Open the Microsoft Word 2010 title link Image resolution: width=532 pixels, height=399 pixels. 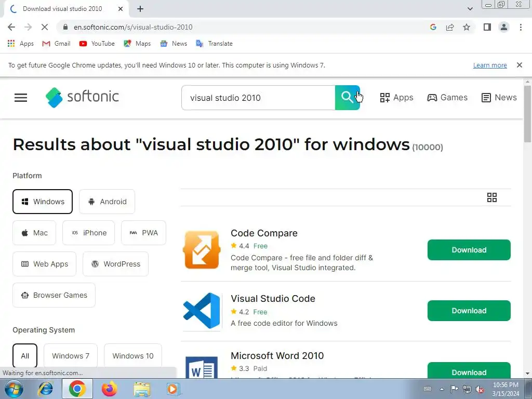(x=277, y=355)
